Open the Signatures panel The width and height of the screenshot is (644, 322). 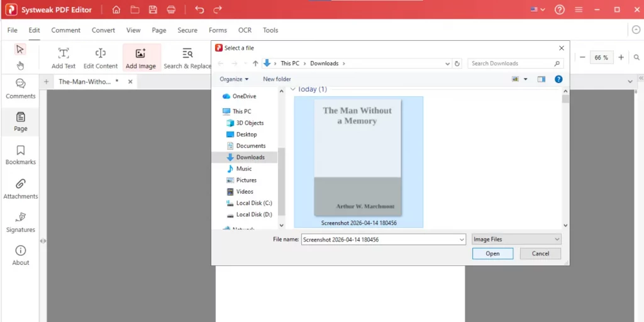[21, 222]
